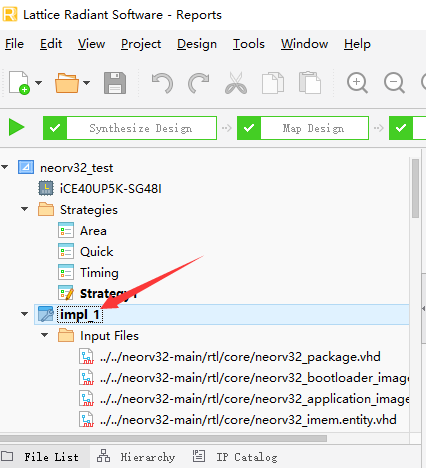The width and height of the screenshot is (426, 468).
Task: Click the Redo toolbar icon
Action: pos(199,83)
